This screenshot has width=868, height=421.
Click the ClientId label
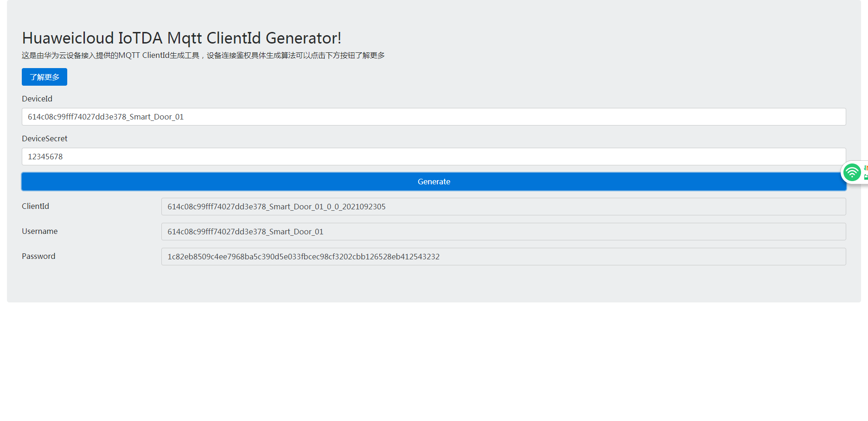[x=35, y=206]
